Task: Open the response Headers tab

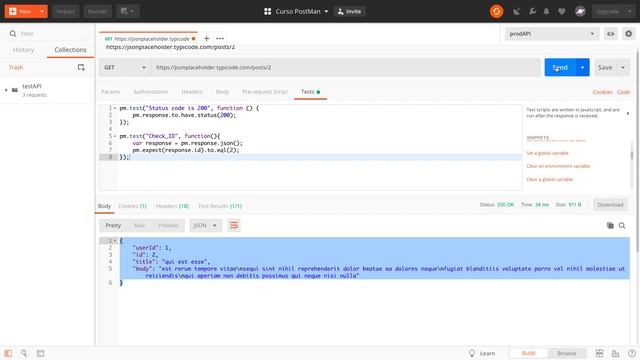Action: click(172, 206)
